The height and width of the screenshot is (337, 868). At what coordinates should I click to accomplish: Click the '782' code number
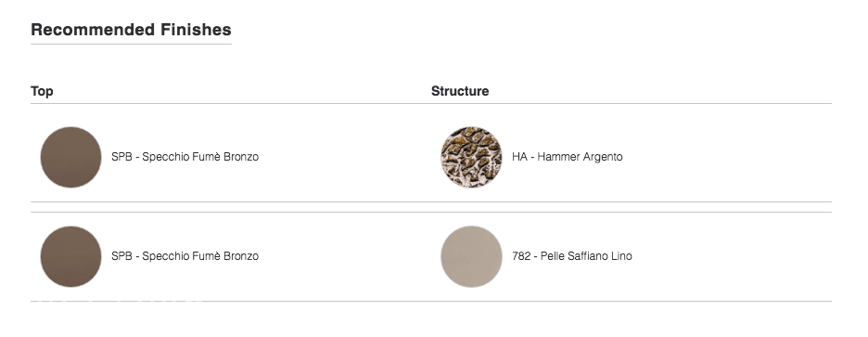(521, 256)
